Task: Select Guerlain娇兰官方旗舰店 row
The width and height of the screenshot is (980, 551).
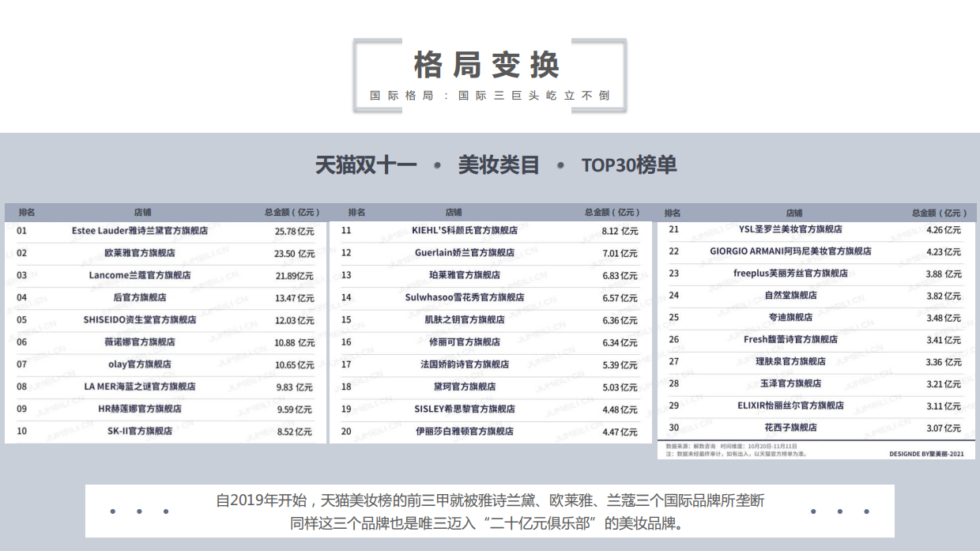Action: (491, 254)
